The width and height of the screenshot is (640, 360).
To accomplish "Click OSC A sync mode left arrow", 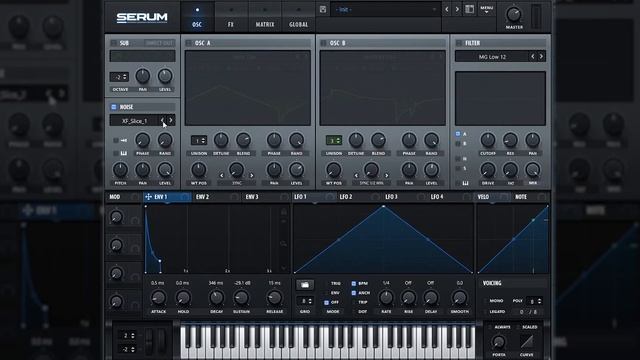I will point(222,176).
